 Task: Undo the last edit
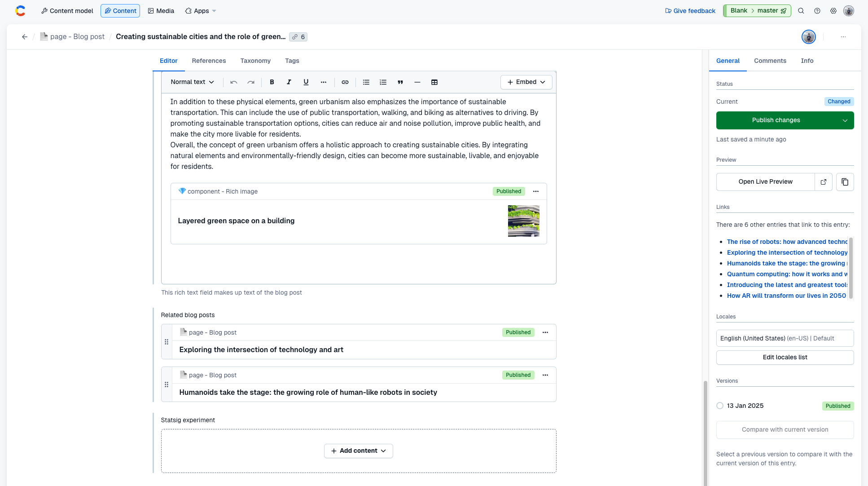pyautogui.click(x=233, y=82)
